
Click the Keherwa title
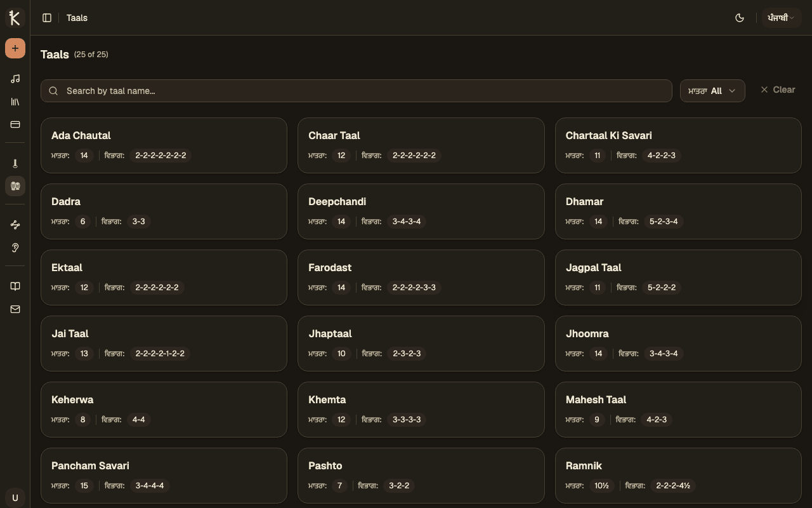[72, 399]
